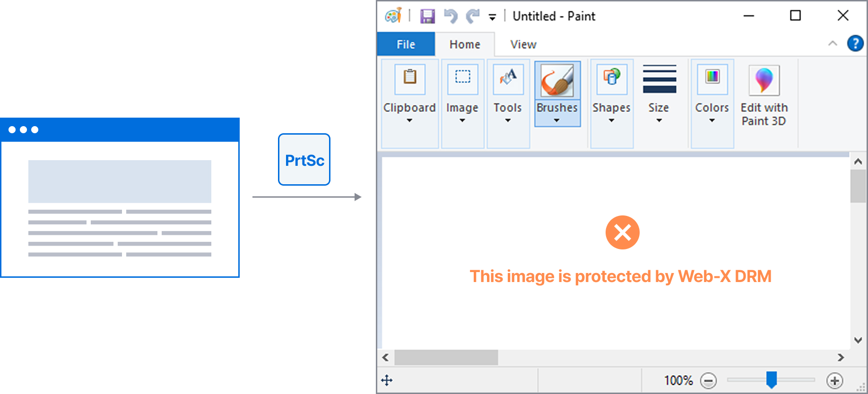
Task: Close the Untitled - Paint window
Action: click(843, 16)
